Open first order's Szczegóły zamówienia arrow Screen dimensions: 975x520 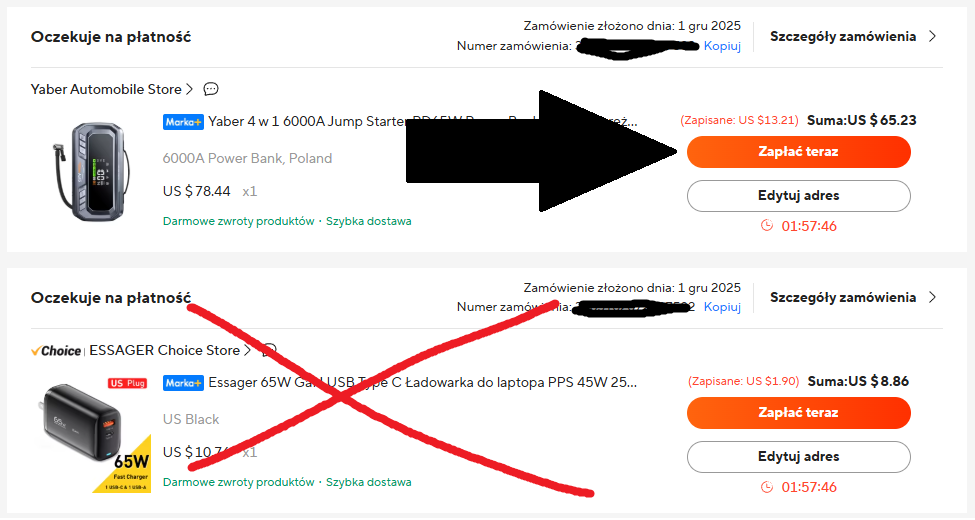(x=932, y=36)
